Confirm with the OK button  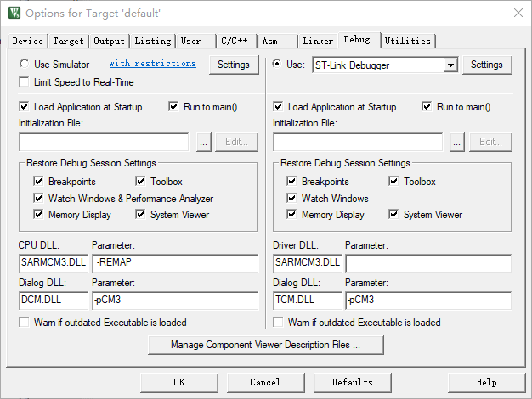pos(179,382)
